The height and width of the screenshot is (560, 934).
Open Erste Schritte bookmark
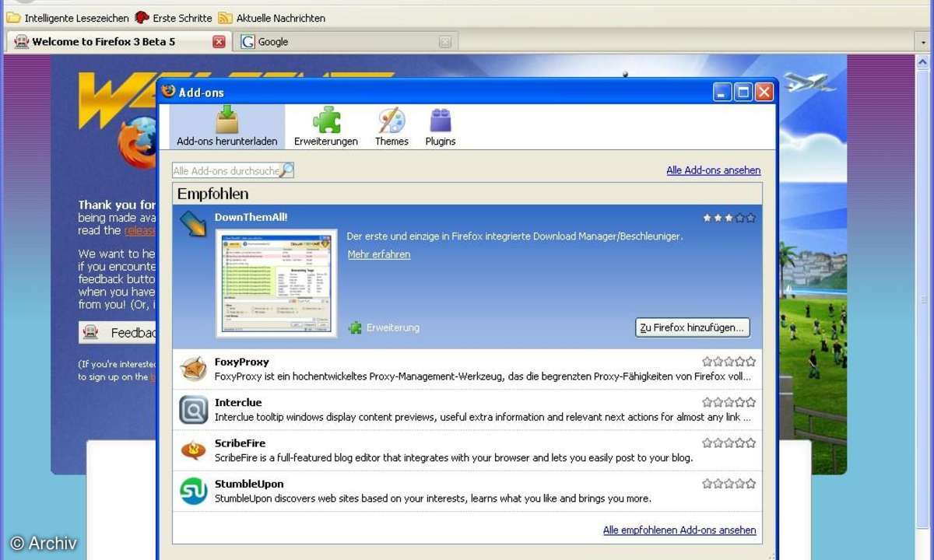click(173, 17)
